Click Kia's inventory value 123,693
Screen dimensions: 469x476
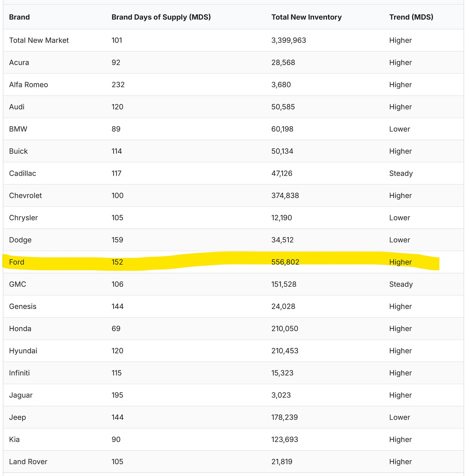click(x=284, y=439)
